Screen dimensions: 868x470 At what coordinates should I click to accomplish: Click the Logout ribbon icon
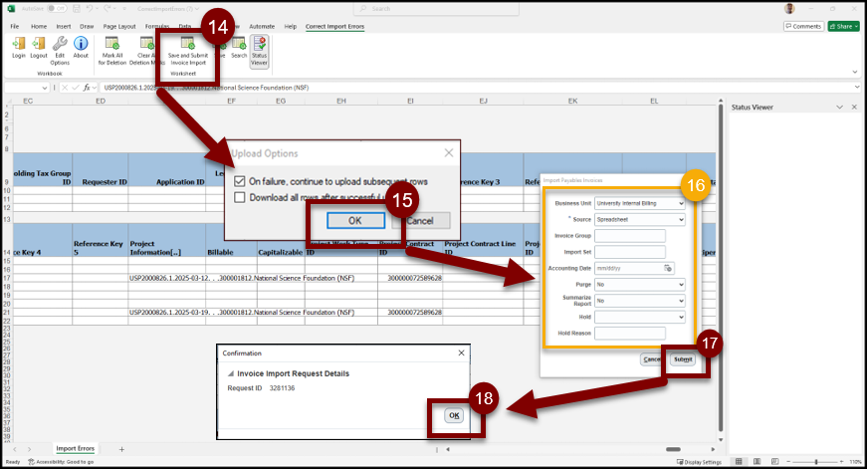(x=39, y=47)
